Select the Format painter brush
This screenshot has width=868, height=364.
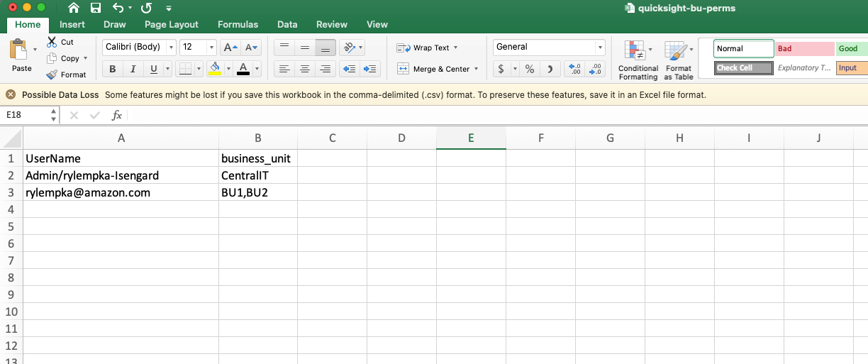(52, 75)
